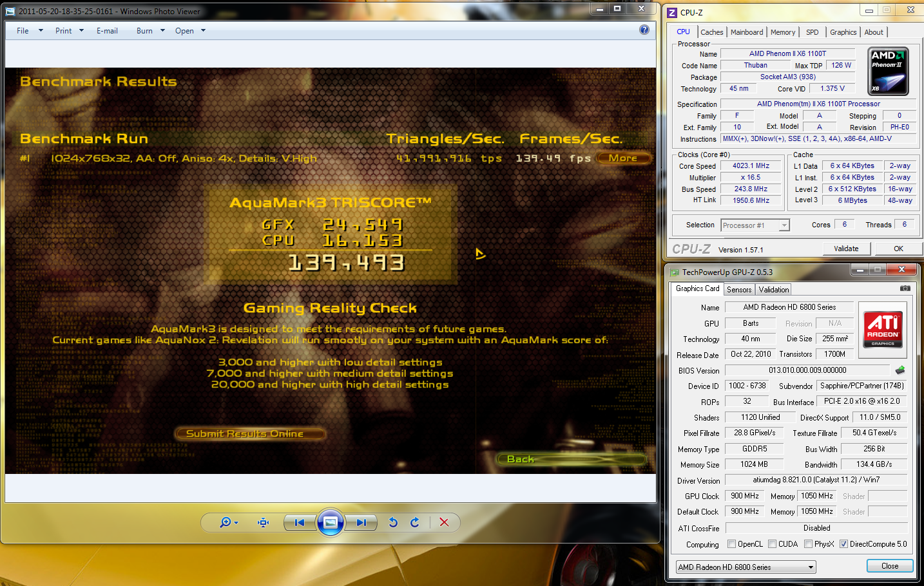Select GPU-Z Graphics Card tab
Viewport: 924px width, 586px height.
click(x=697, y=288)
